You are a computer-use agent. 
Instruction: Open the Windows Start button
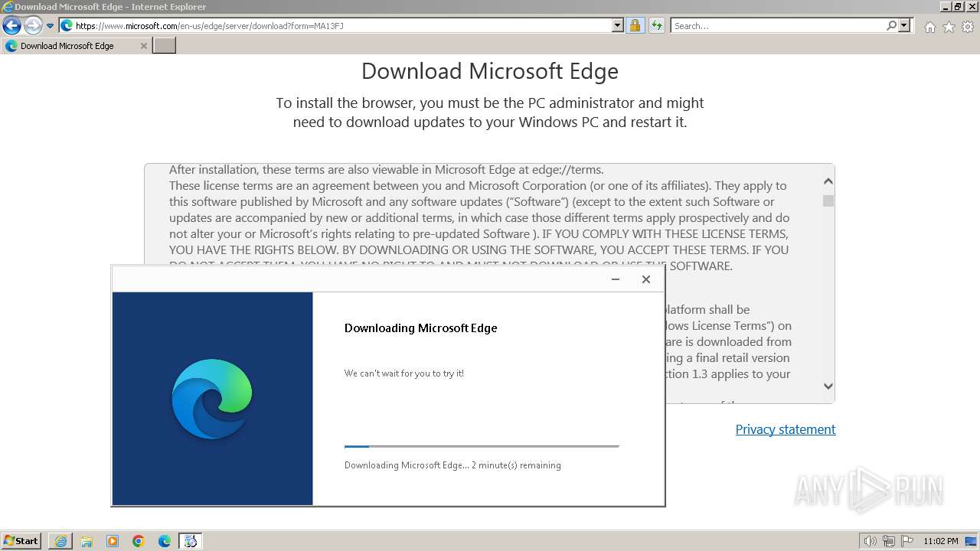tap(21, 541)
